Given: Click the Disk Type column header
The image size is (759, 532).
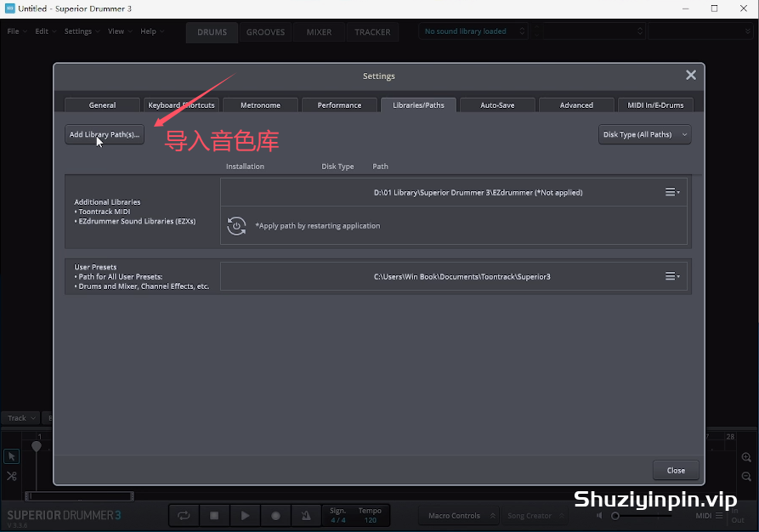Looking at the screenshot, I should coord(337,167).
